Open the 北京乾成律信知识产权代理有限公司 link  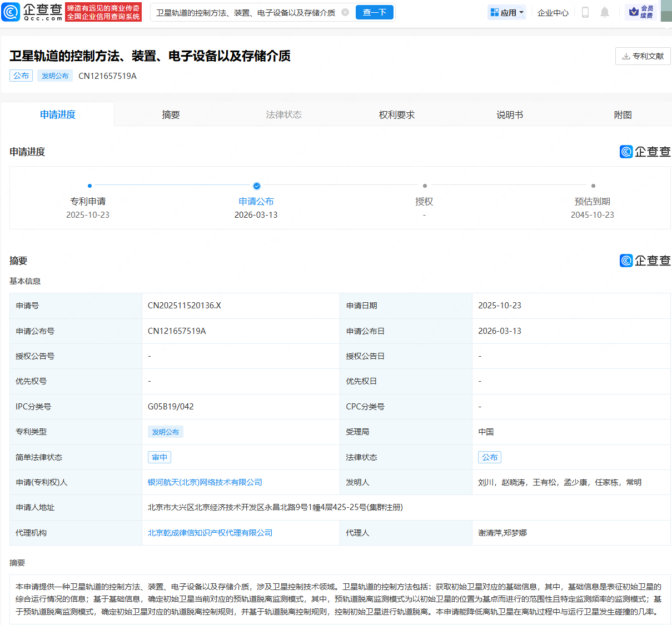click(210, 532)
